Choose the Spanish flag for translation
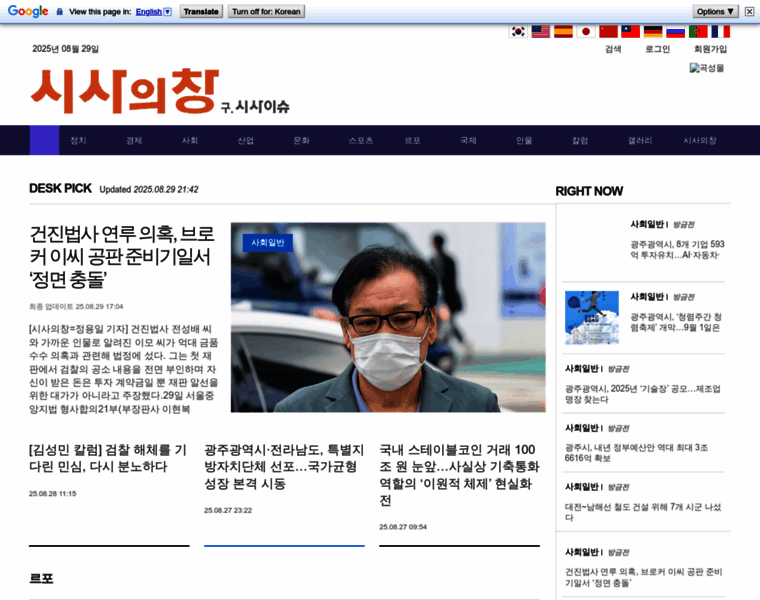Viewport: 760px width, 600px height. [563, 31]
